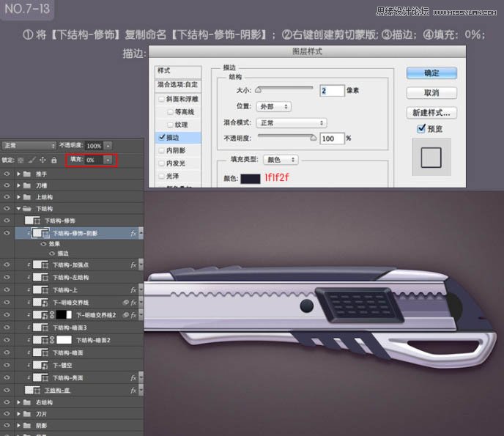
Task: Click the folder icon of 刀片 group
Action: coord(27,414)
